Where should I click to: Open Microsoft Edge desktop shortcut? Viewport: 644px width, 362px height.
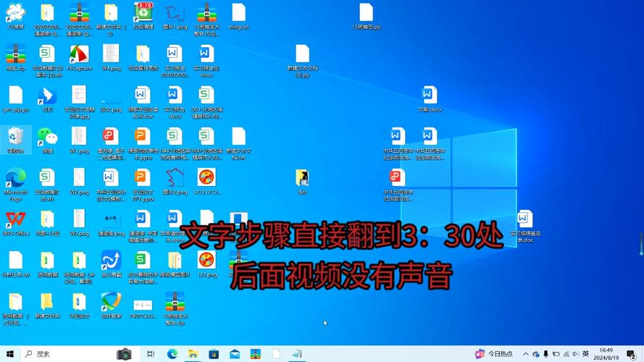pos(16,185)
